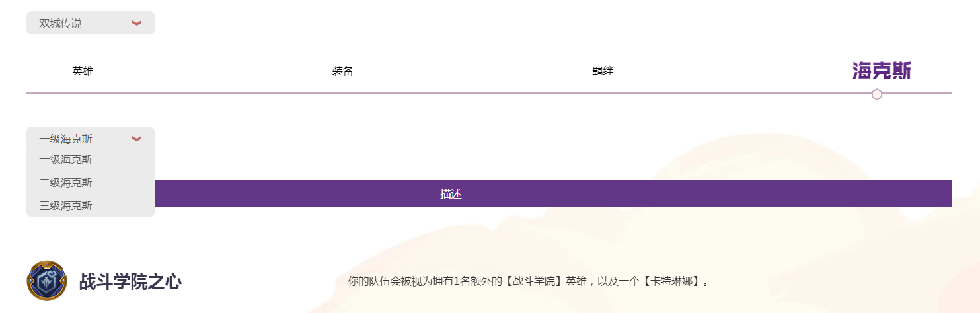Open the 双城传说 season selector

click(90, 23)
